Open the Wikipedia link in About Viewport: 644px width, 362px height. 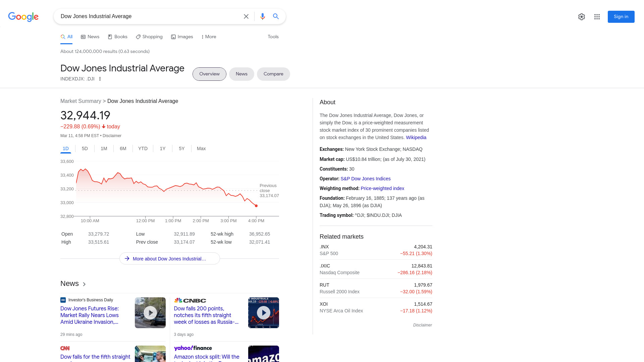tap(416, 137)
